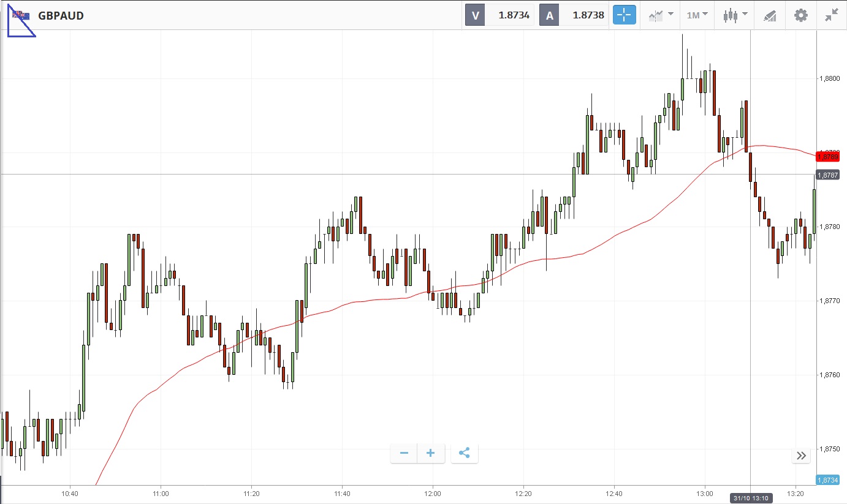Click the GBPAUD instrument name
This screenshot has width=847, height=504.
point(61,16)
